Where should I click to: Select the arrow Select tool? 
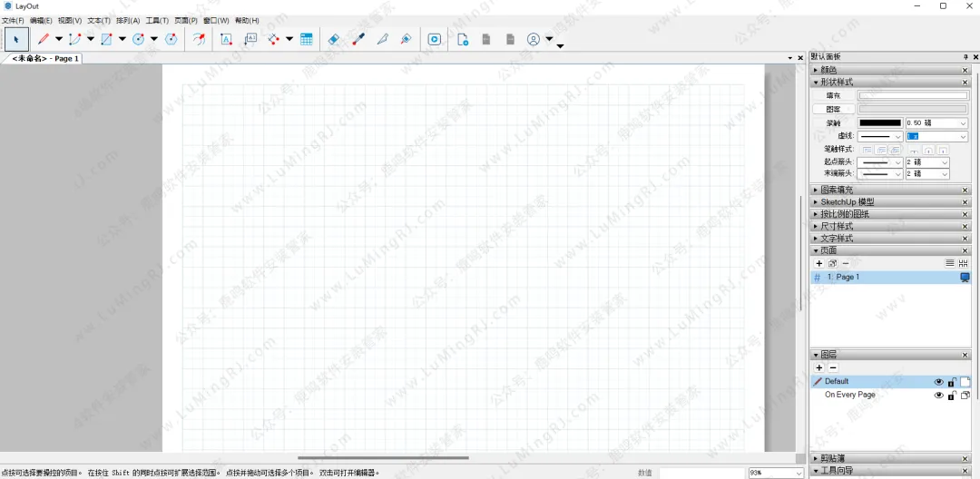(x=16, y=39)
